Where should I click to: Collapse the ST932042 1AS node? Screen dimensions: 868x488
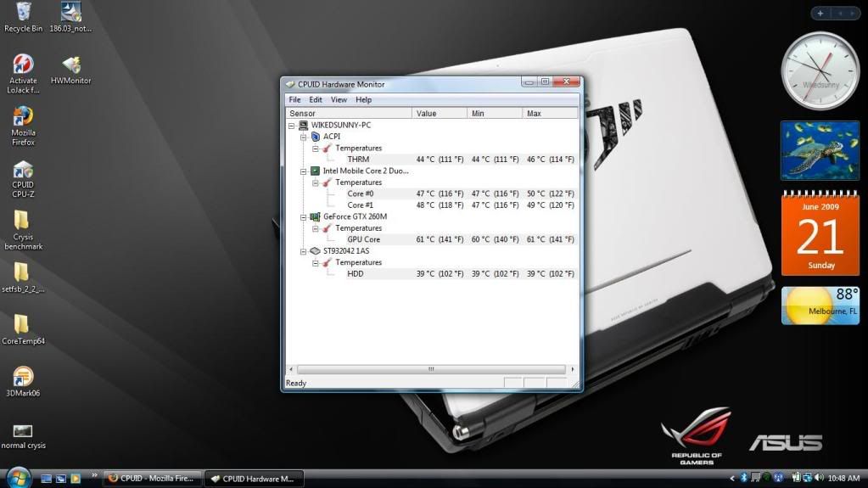coord(304,251)
